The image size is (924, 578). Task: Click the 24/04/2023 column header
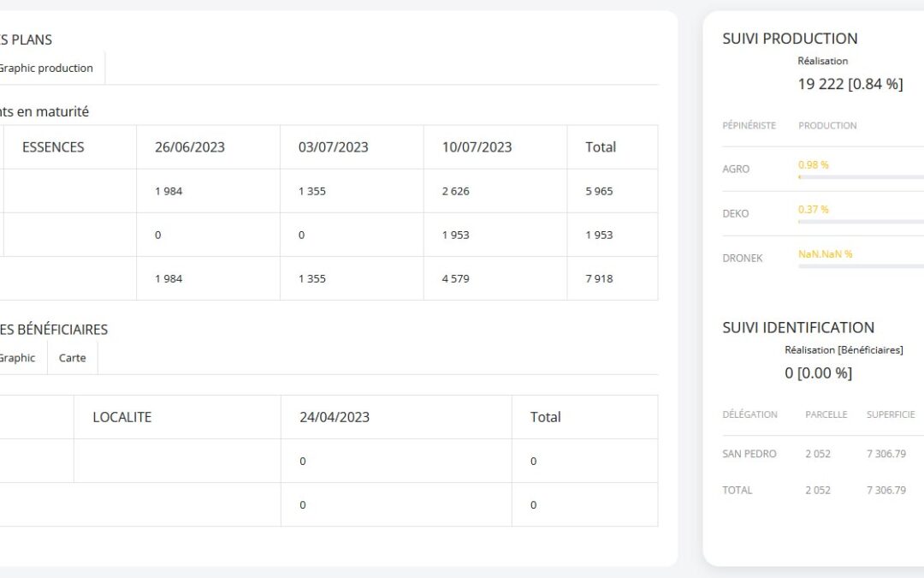click(335, 417)
